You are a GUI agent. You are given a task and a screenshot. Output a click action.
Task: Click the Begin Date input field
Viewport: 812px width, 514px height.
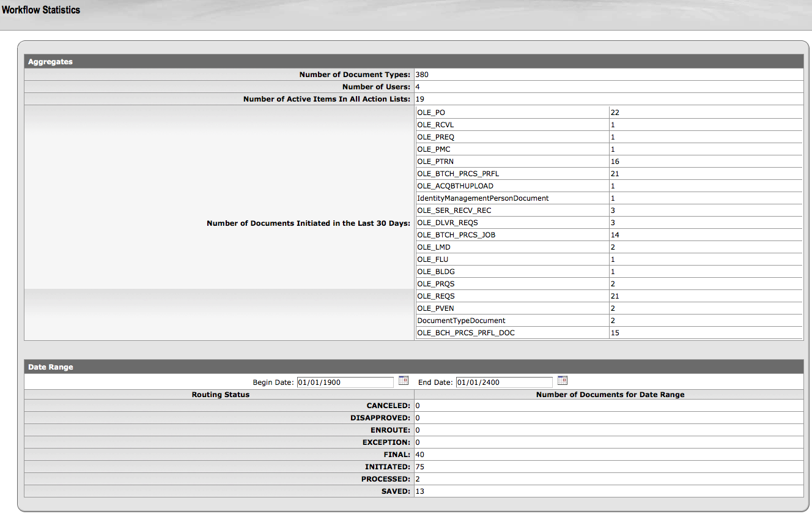[345, 382]
